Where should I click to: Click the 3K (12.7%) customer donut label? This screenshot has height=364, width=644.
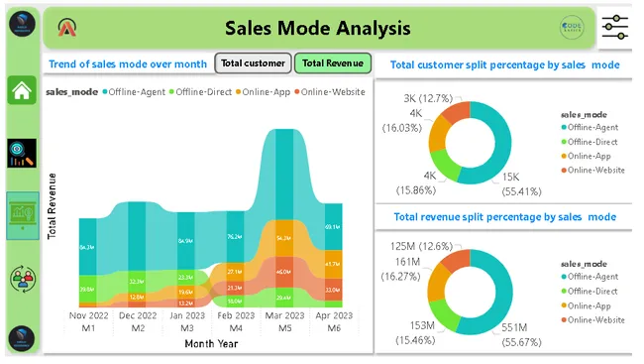428,99
